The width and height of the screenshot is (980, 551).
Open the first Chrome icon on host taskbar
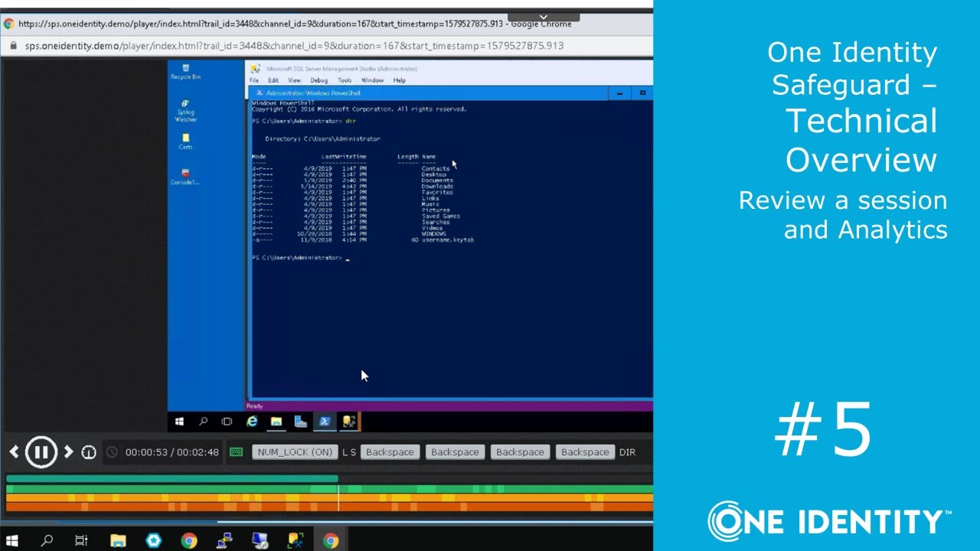(x=189, y=541)
